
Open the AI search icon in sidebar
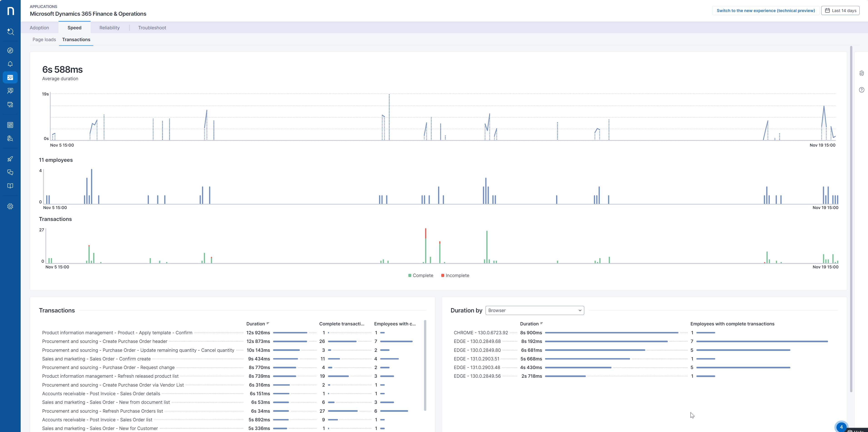(x=10, y=32)
